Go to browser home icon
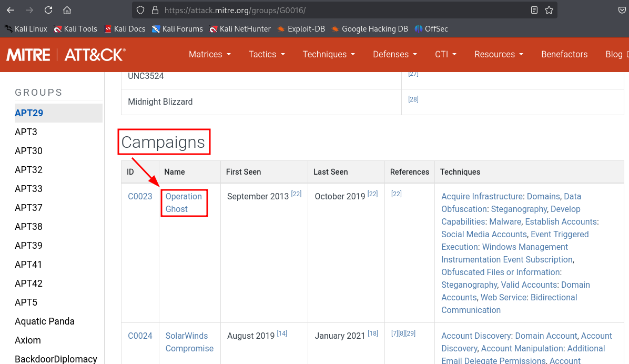This screenshot has width=629, height=364. point(67,10)
